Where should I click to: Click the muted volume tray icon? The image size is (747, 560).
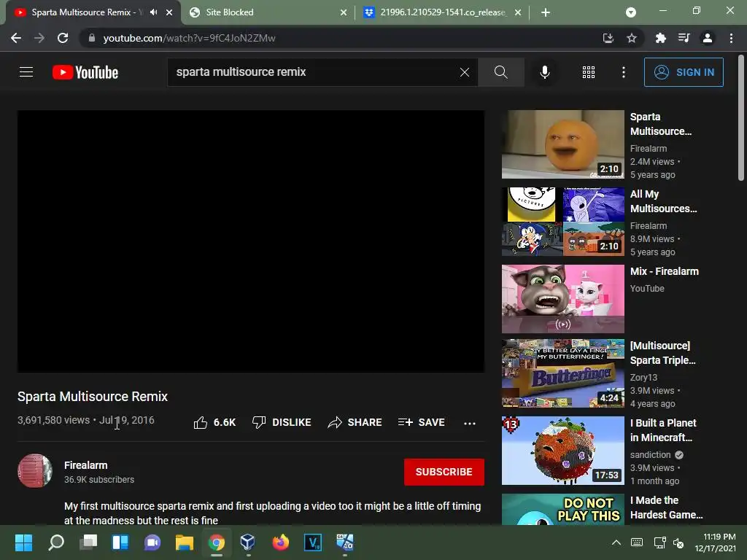click(x=678, y=542)
